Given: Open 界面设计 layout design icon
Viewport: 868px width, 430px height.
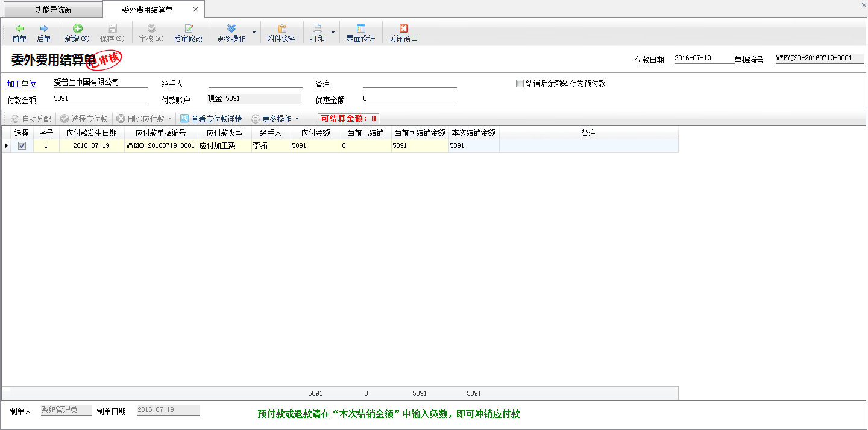Looking at the screenshot, I should pyautogui.click(x=360, y=28).
